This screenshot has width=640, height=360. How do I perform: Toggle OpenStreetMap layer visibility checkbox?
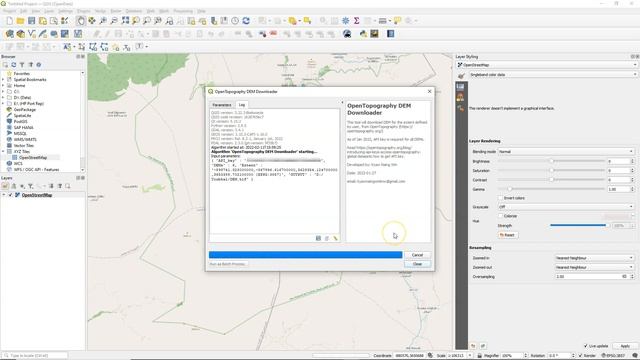click(11, 195)
